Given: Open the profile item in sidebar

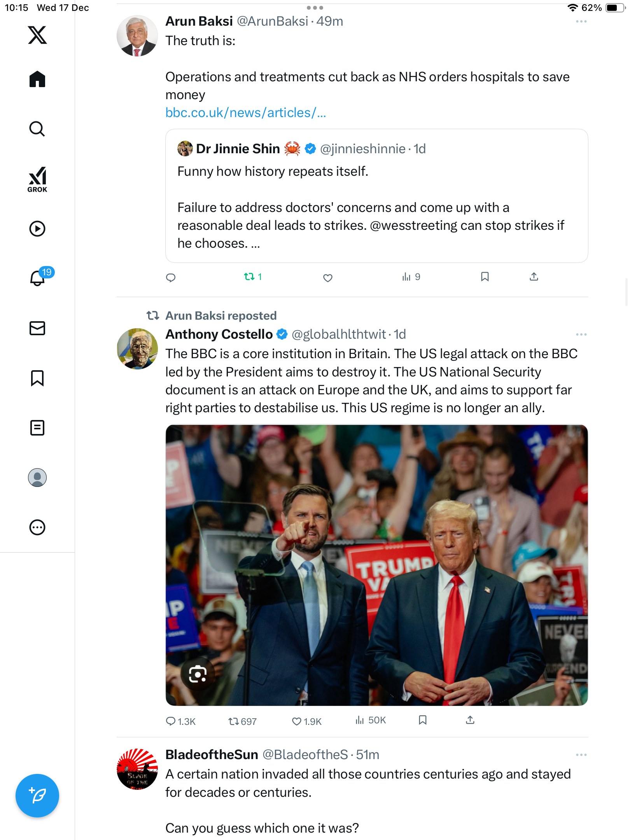Looking at the screenshot, I should coord(37,478).
